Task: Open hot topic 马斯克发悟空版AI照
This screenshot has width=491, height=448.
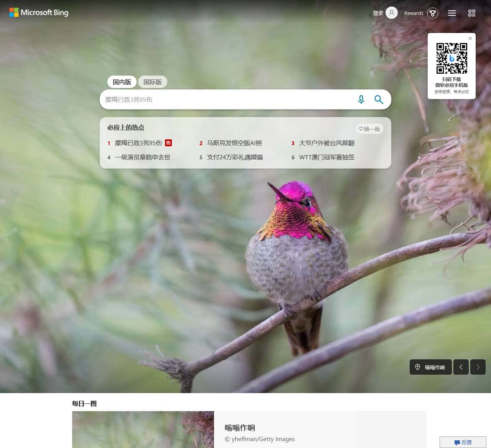Action: click(x=234, y=143)
